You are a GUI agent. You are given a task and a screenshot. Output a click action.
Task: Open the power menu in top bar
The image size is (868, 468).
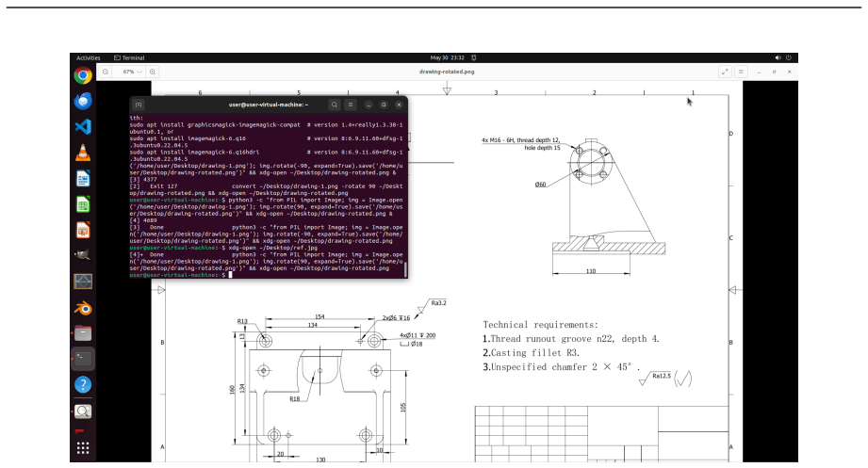pyautogui.click(x=788, y=57)
